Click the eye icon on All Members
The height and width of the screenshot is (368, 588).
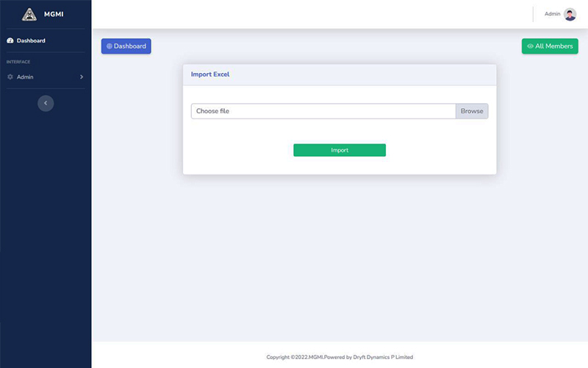click(x=530, y=46)
